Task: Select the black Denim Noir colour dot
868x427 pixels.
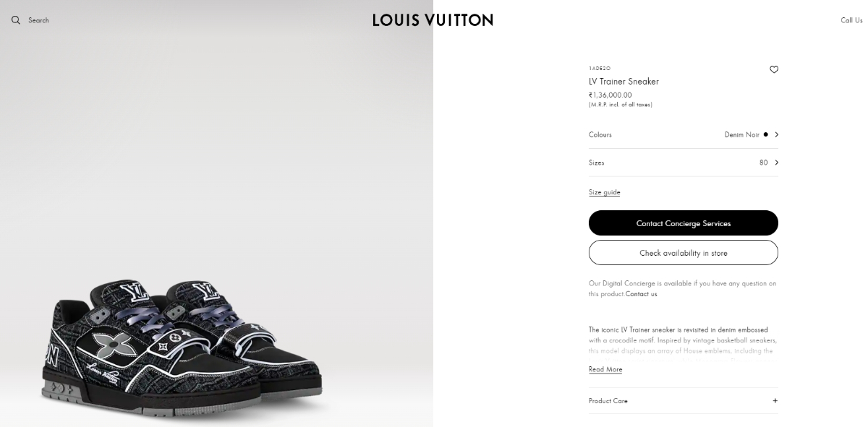Action: click(765, 134)
